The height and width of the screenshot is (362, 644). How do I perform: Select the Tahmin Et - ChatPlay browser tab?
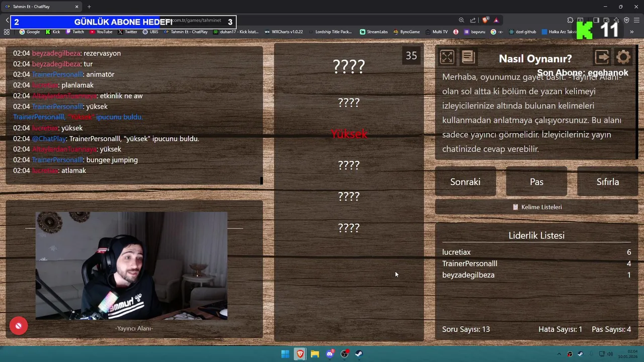pos(42,7)
